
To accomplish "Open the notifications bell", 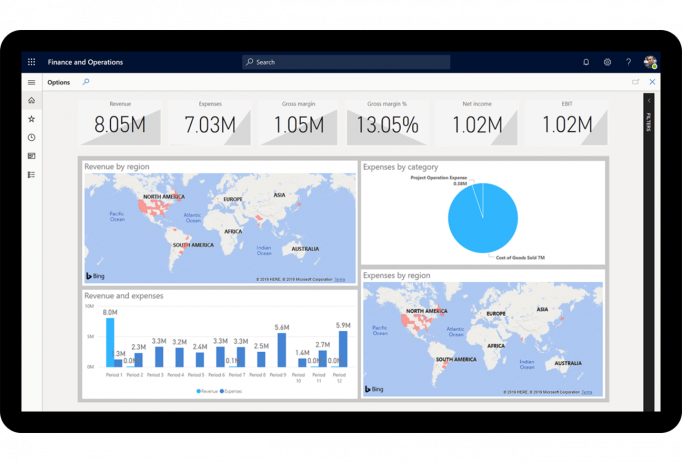I will (x=586, y=62).
